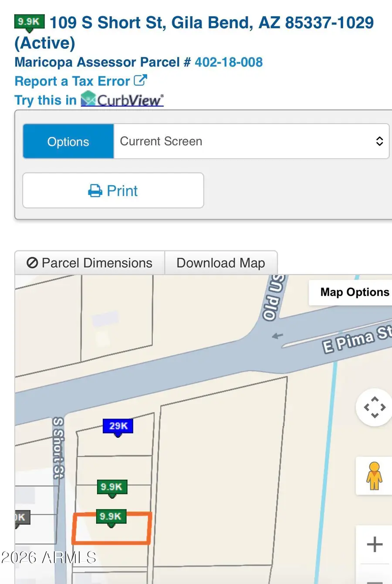This screenshot has height=584, width=392.
Task: Open Map Options menu
Action: tap(354, 292)
